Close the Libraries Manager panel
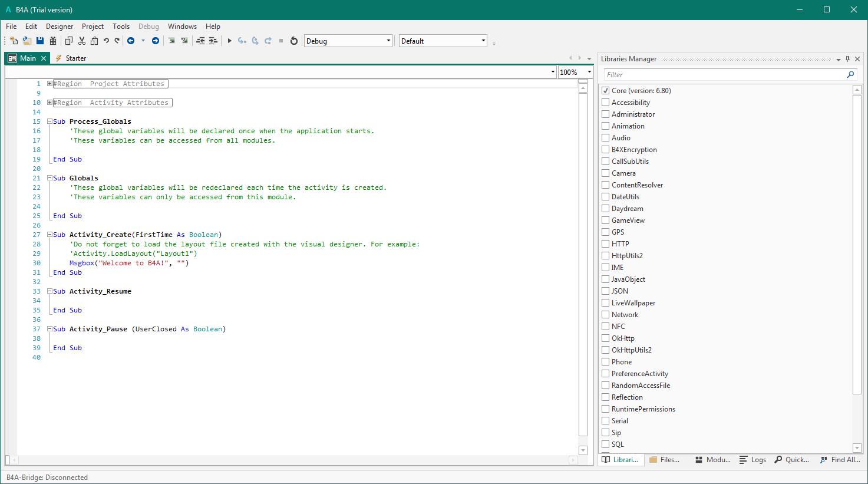 857,59
